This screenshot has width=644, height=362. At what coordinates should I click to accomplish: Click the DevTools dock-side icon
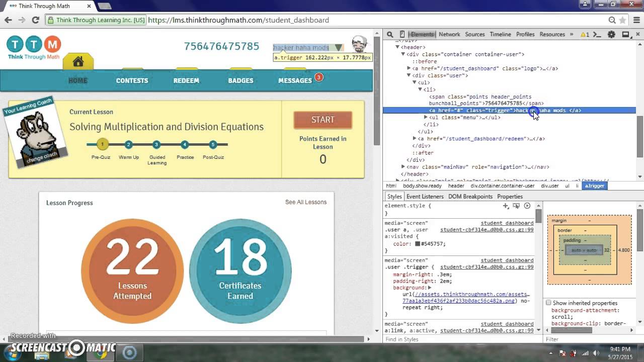[625, 35]
